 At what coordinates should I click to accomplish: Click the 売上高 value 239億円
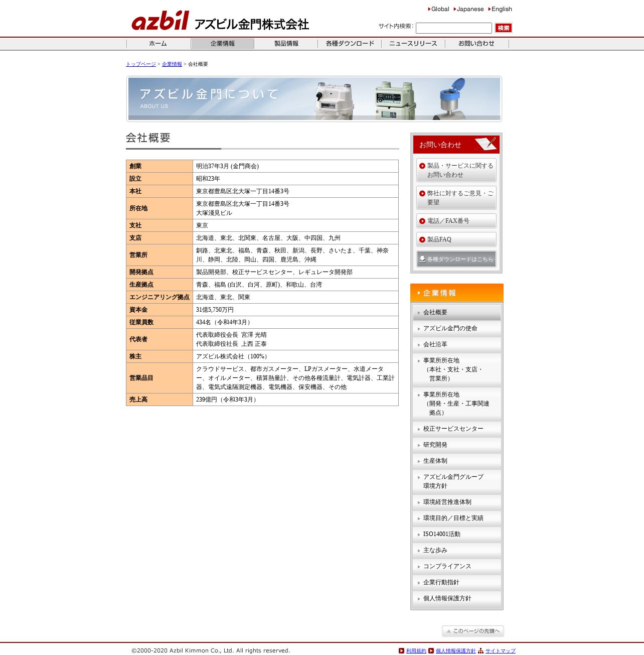227,400
